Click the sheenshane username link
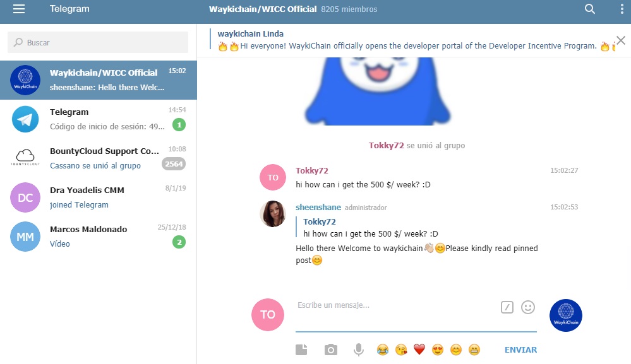Screen dimensions: 631x364 click(x=318, y=208)
